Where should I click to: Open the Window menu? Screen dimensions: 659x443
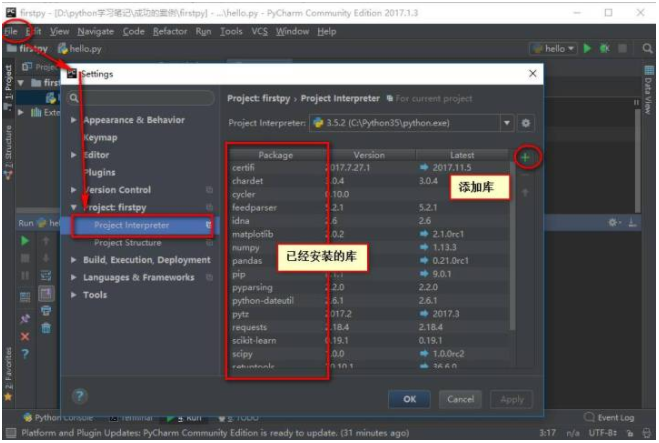(292, 32)
